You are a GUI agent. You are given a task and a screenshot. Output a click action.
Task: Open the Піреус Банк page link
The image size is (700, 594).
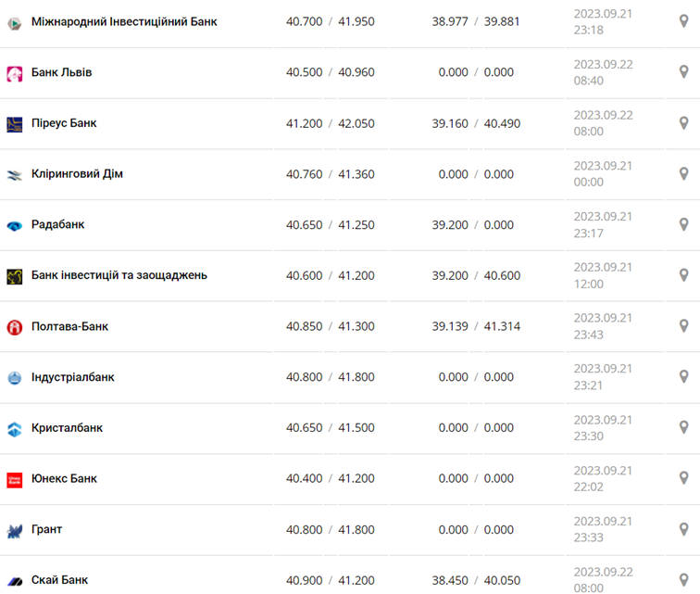pos(64,123)
